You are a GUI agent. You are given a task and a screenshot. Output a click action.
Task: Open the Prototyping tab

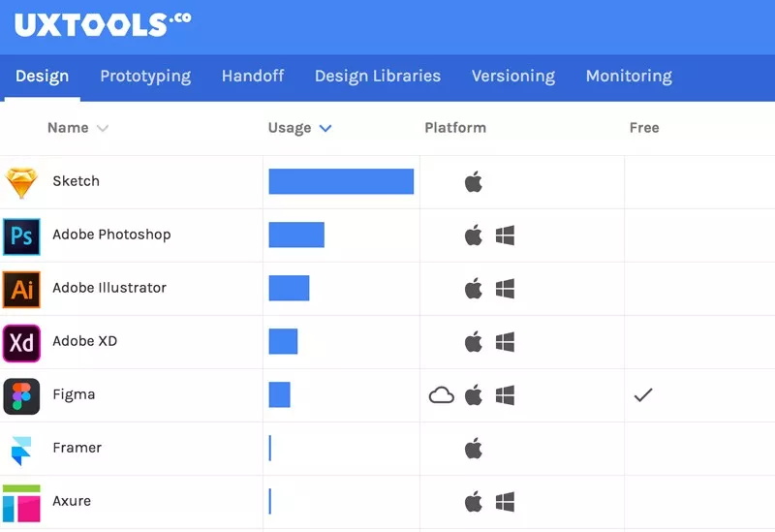(145, 77)
